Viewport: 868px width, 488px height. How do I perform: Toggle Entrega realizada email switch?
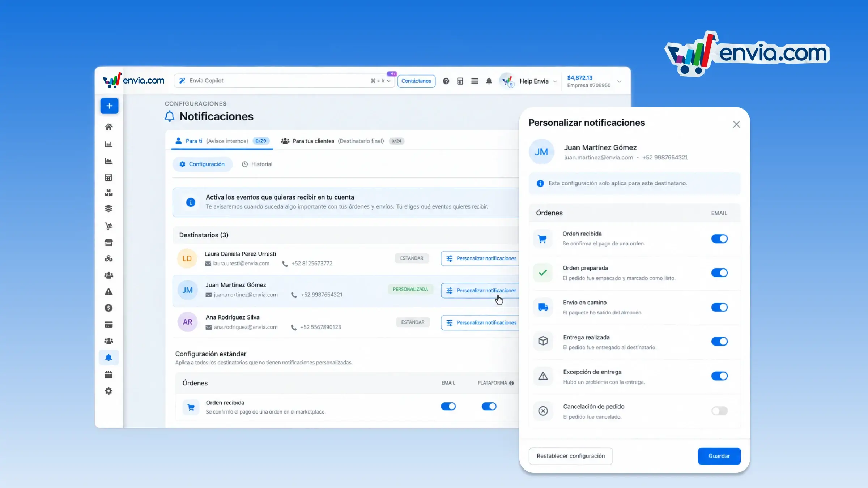pyautogui.click(x=719, y=342)
